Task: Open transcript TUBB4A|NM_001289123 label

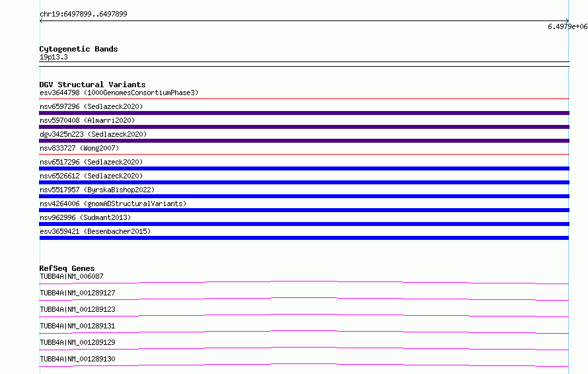Action: (x=77, y=309)
